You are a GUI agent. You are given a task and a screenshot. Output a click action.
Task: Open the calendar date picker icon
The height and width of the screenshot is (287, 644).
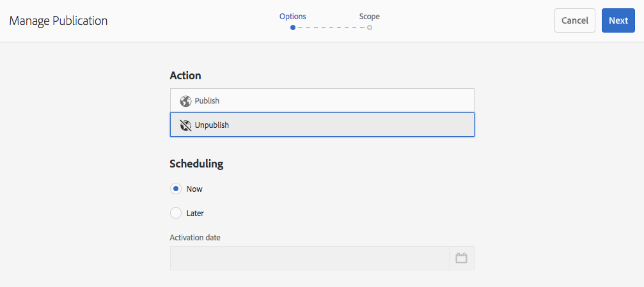pos(461,258)
